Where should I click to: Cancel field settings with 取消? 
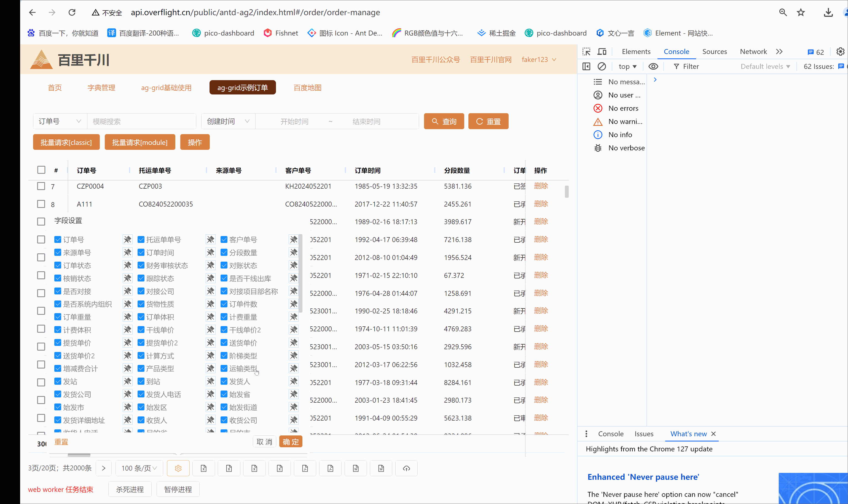coord(264,441)
